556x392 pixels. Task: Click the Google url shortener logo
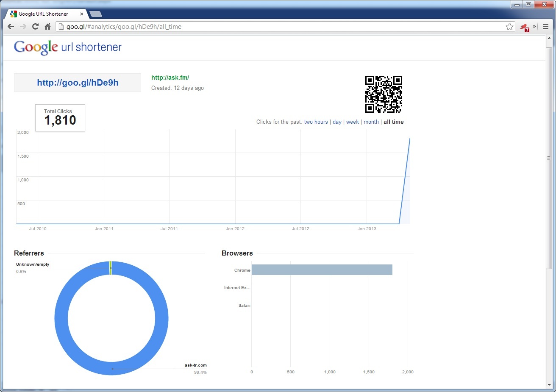[x=68, y=47]
